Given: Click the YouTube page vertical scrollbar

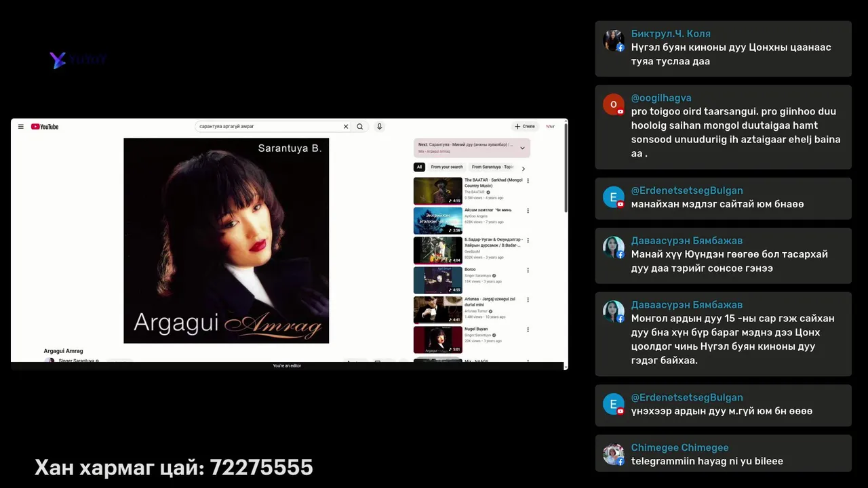Looking at the screenshot, I should 566,169.
